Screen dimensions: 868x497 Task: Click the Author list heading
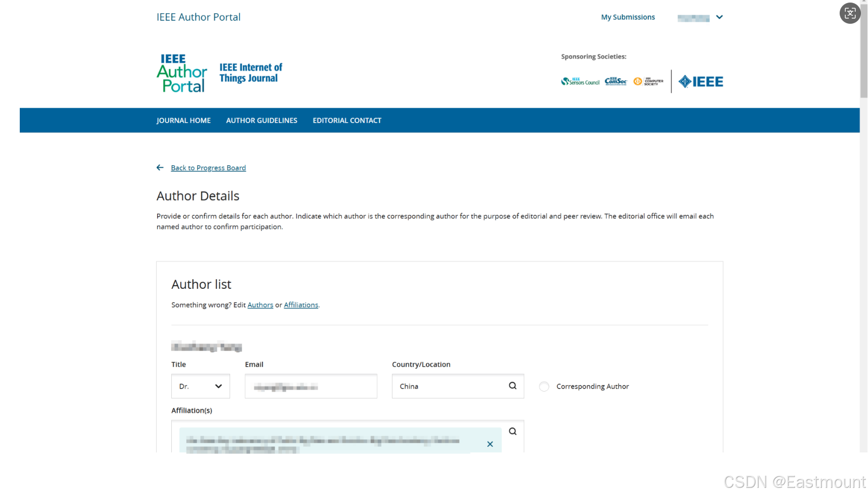pyautogui.click(x=201, y=284)
